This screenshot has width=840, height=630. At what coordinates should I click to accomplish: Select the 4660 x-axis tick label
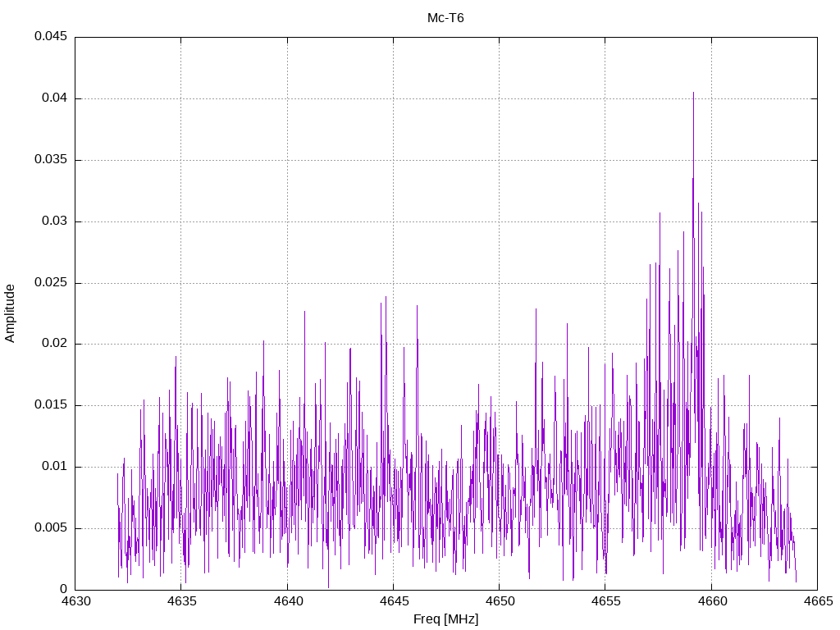[x=710, y=600]
